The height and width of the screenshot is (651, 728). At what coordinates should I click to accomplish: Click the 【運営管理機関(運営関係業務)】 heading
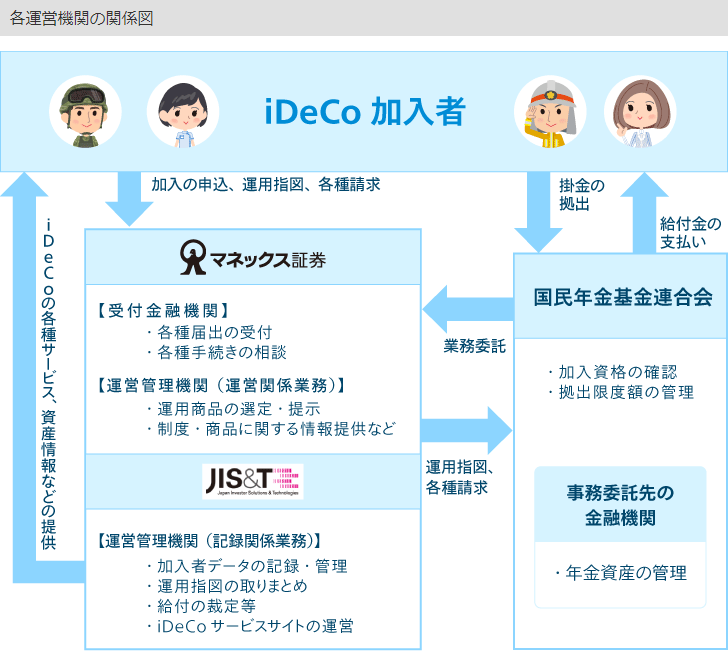pyautogui.click(x=221, y=385)
